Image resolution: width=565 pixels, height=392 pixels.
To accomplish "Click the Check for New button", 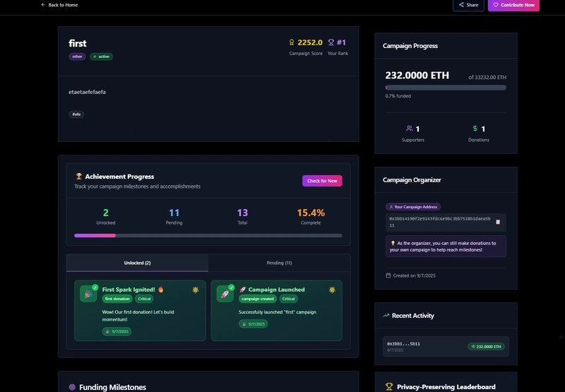I will coord(322,181).
